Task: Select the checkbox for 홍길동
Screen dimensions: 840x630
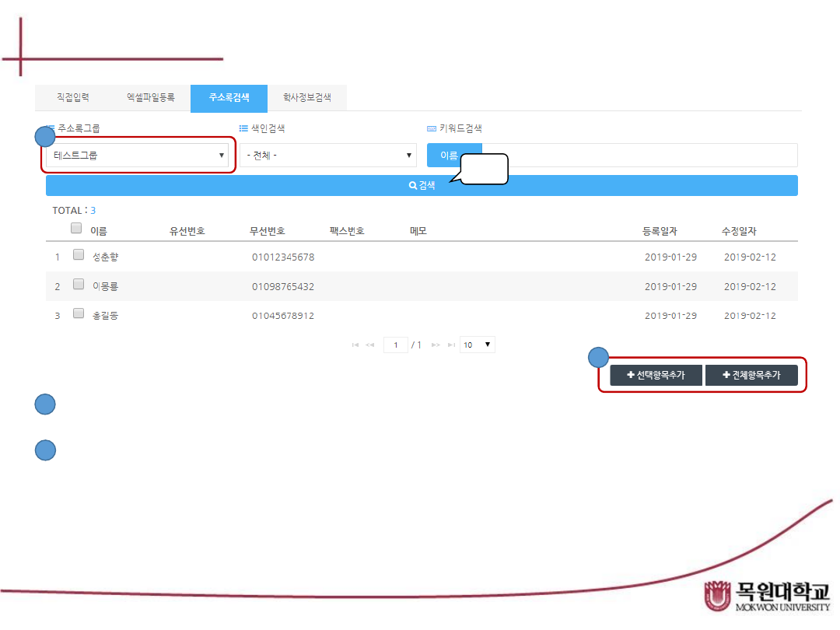Action: click(79, 313)
